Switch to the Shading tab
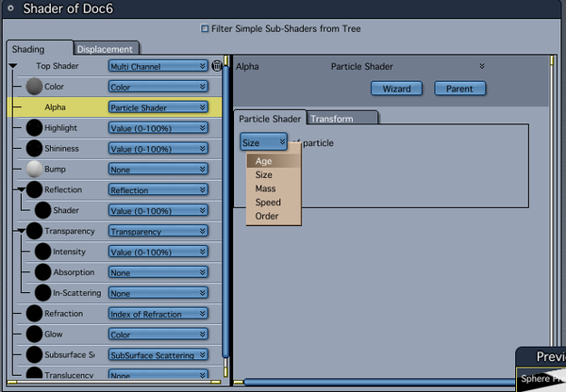This screenshot has width=566, height=392. click(x=40, y=49)
